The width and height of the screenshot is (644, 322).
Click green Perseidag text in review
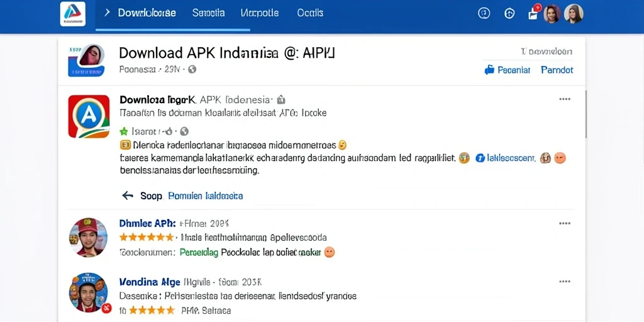click(x=199, y=252)
